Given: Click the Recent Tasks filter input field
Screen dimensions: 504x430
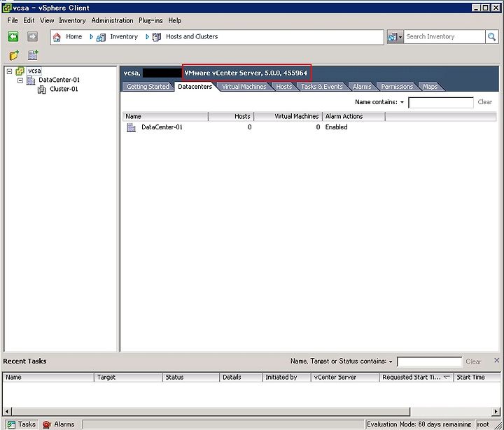Looking at the screenshot, I should [x=429, y=362].
